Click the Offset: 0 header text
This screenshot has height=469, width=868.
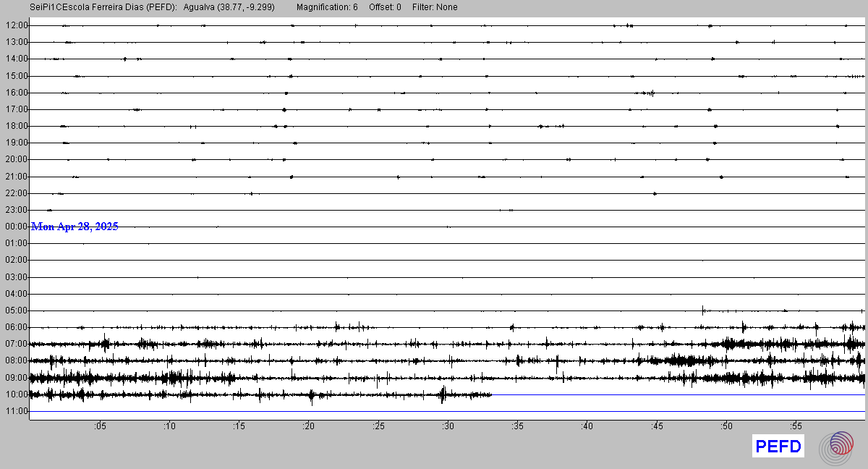click(385, 7)
